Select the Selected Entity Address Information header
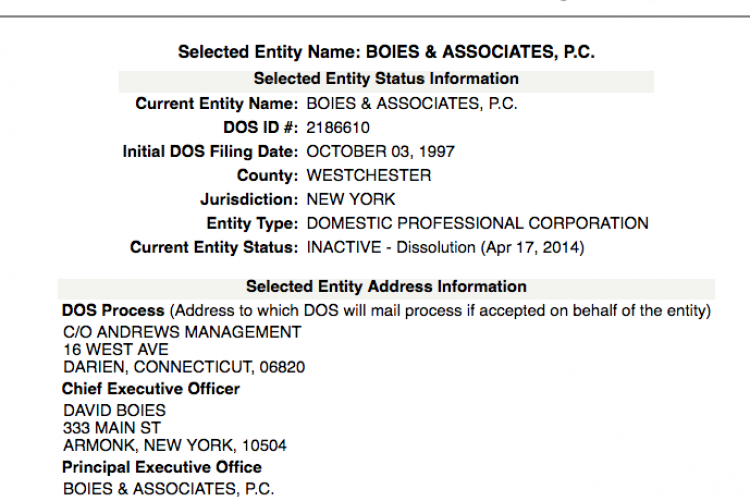750x499 pixels. pos(386,287)
